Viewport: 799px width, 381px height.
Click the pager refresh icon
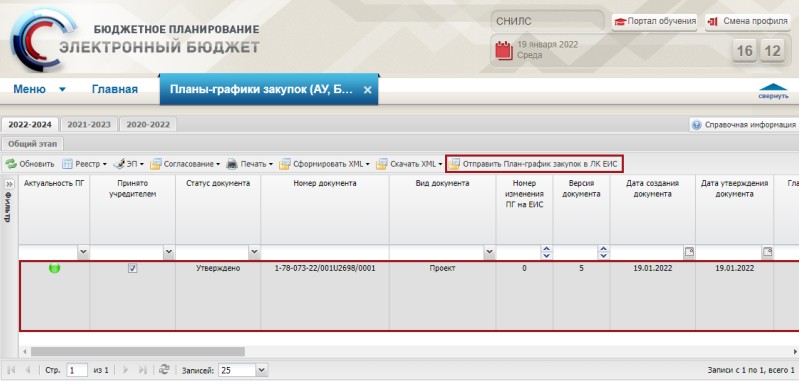click(164, 369)
